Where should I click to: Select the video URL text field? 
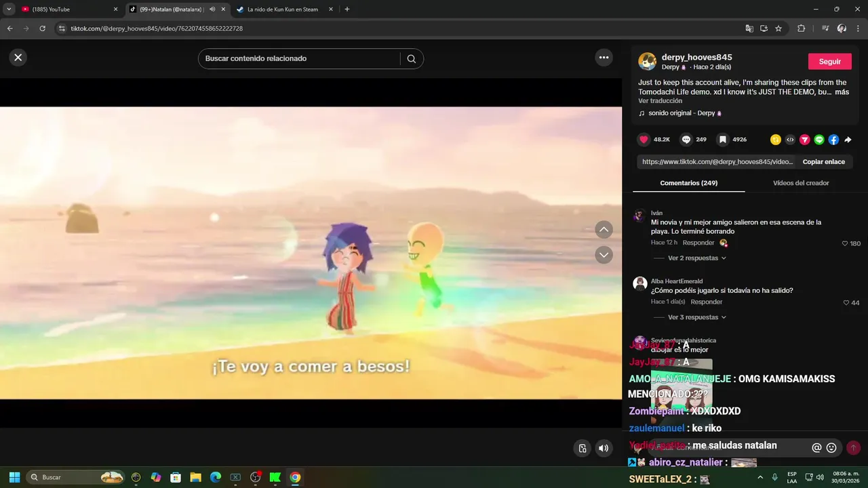coord(717,162)
